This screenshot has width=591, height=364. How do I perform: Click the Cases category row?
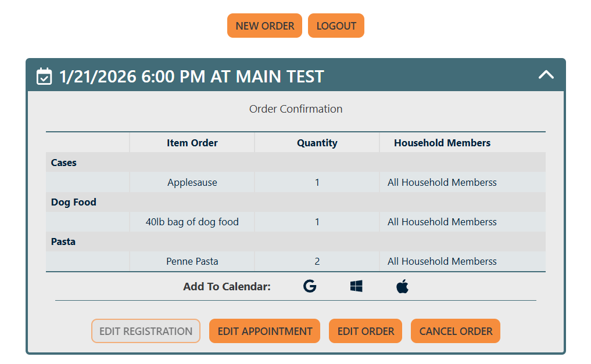pos(64,163)
